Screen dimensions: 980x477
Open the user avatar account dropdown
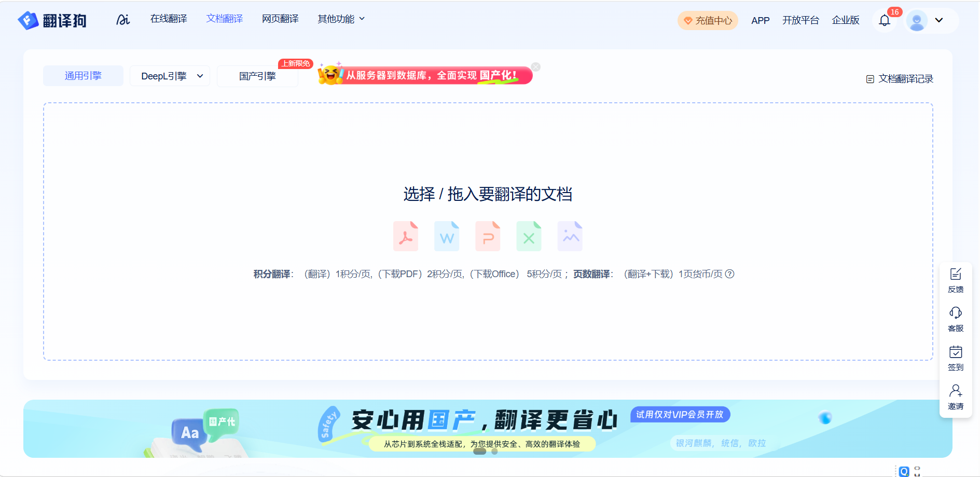pos(927,21)
